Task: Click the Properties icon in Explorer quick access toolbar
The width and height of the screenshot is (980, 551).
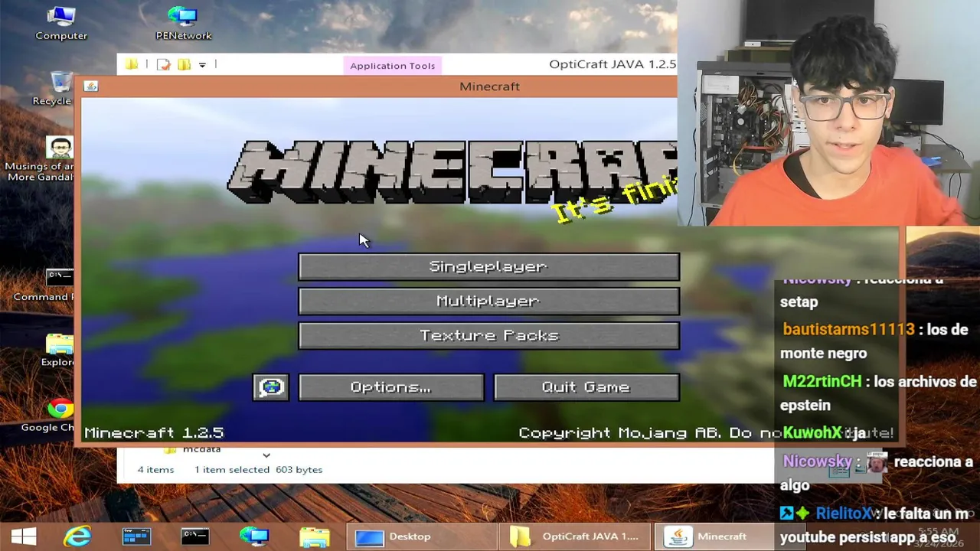Action: (163, 64)
